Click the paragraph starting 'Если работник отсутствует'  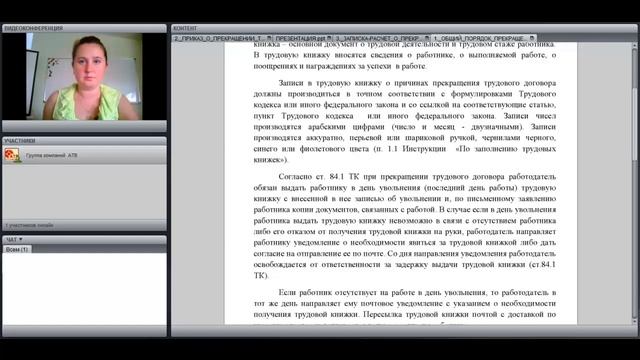(404, 303)
